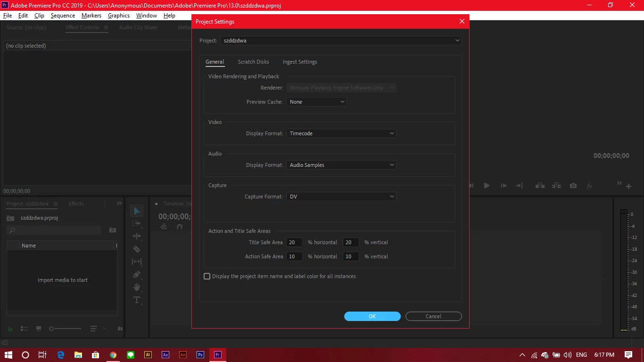
Task: Open the Video Display Format dropdown
Action: (341, 133)
